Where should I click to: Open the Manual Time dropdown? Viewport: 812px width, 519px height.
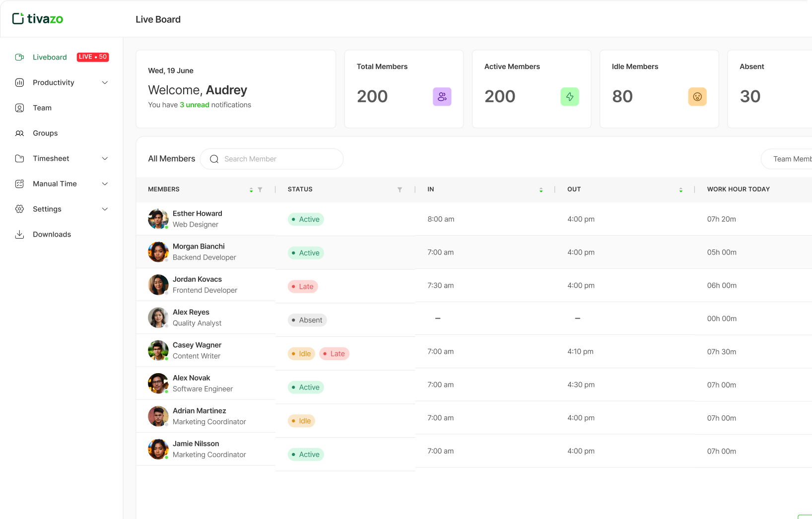click(x=105, y=184)
